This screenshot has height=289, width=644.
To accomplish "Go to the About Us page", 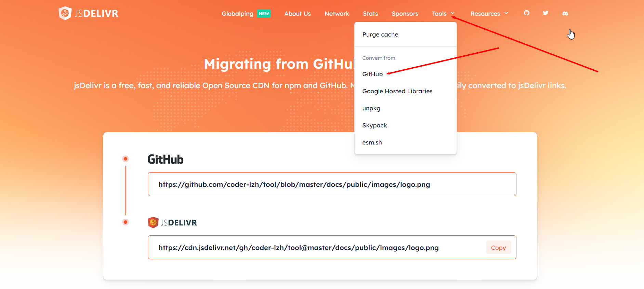I will tap(298, 14).
